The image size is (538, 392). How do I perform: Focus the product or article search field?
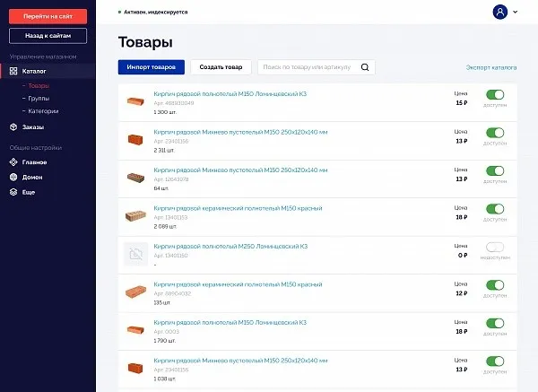click(317, 67)
